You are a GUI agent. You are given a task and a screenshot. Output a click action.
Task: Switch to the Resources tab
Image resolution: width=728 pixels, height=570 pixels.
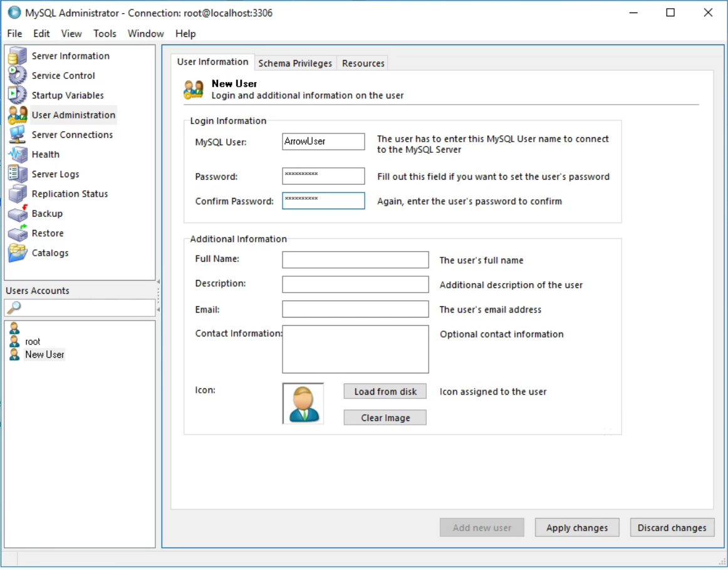click(x=363, y=63)
